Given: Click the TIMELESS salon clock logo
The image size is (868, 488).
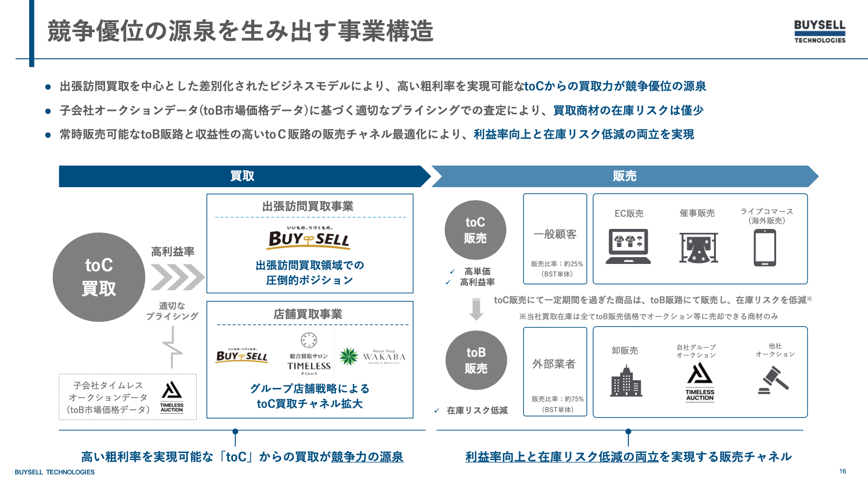Looking at the screenshot, I should [x=309, y=354].
